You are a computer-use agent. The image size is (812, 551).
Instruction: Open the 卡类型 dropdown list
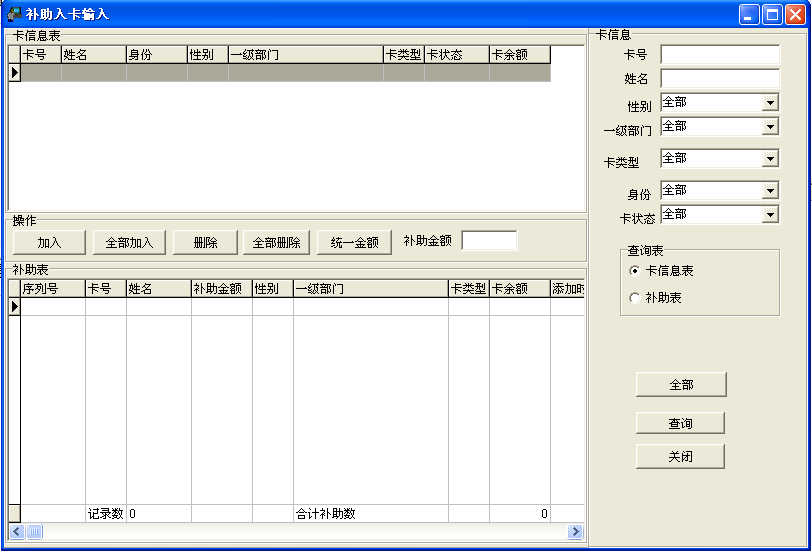[771, 158]
